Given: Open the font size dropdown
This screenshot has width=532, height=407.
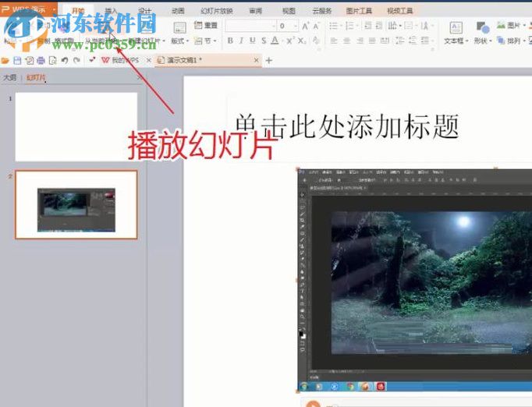Looking at the screenshot, I should tap(296, 26).
